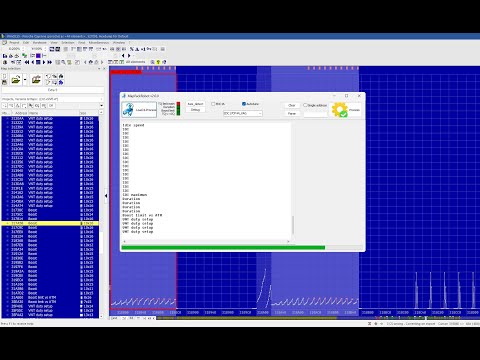
Task: Select the Single address radio option
Action: [305, 105]
